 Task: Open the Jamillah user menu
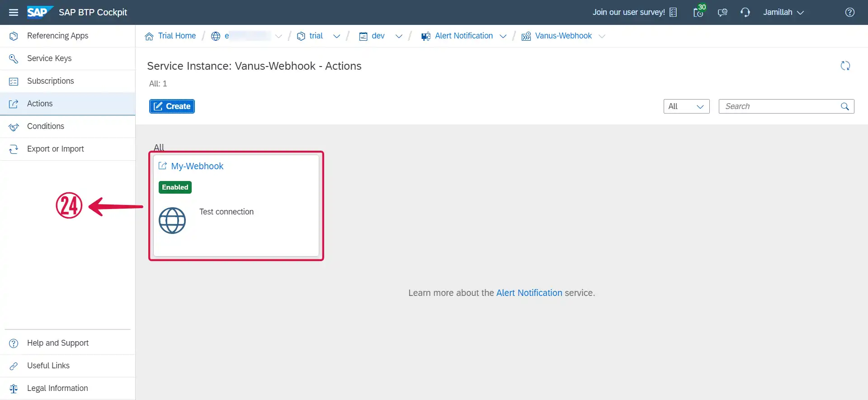(x=783, y=12)
